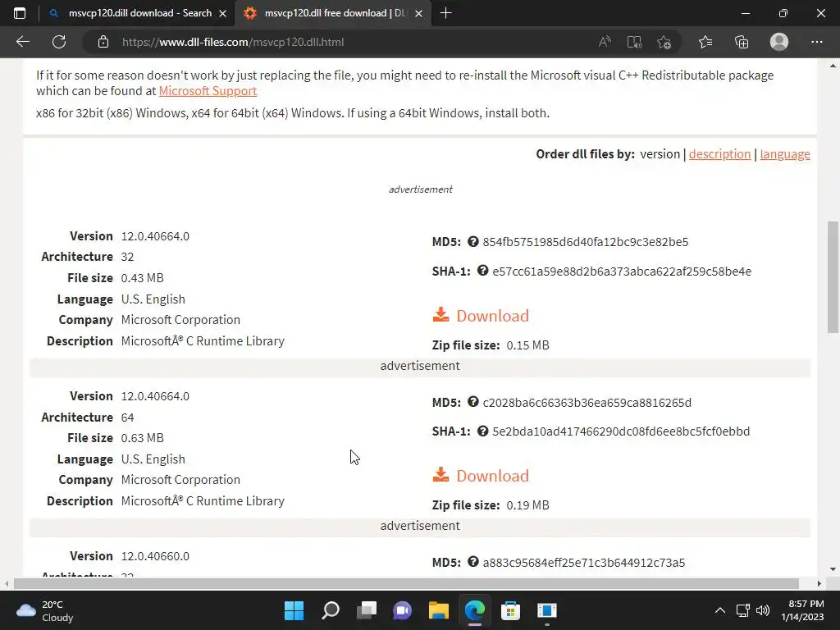Screen dimensions: 840x630
Task: Open the Windows Start menu
Action: point(294,610)
